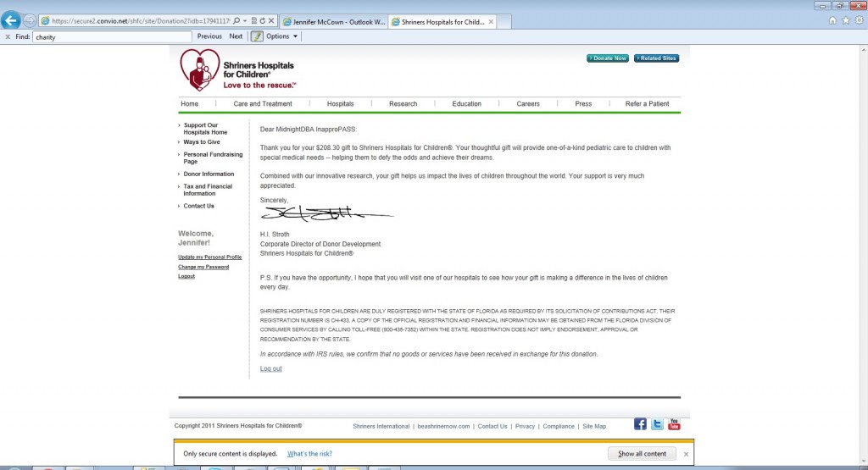Open the Twitter icon in footer
868x470 pixels.
[657, 424]
